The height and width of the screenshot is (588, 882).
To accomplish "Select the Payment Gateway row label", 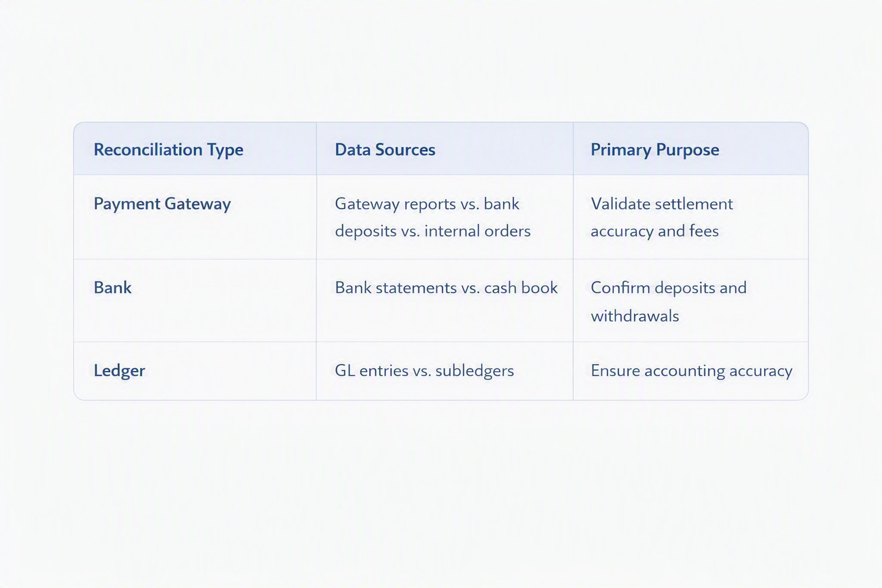I will click(162, 204).
